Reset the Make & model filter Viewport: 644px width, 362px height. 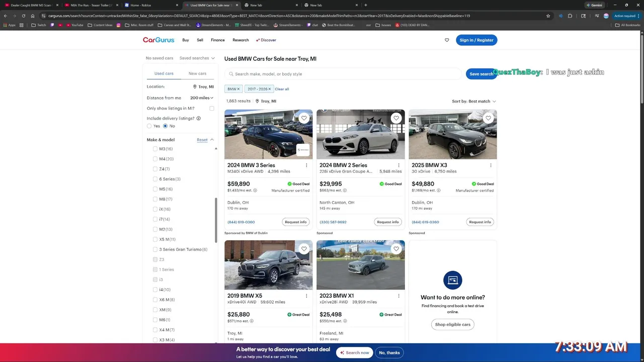202,140
